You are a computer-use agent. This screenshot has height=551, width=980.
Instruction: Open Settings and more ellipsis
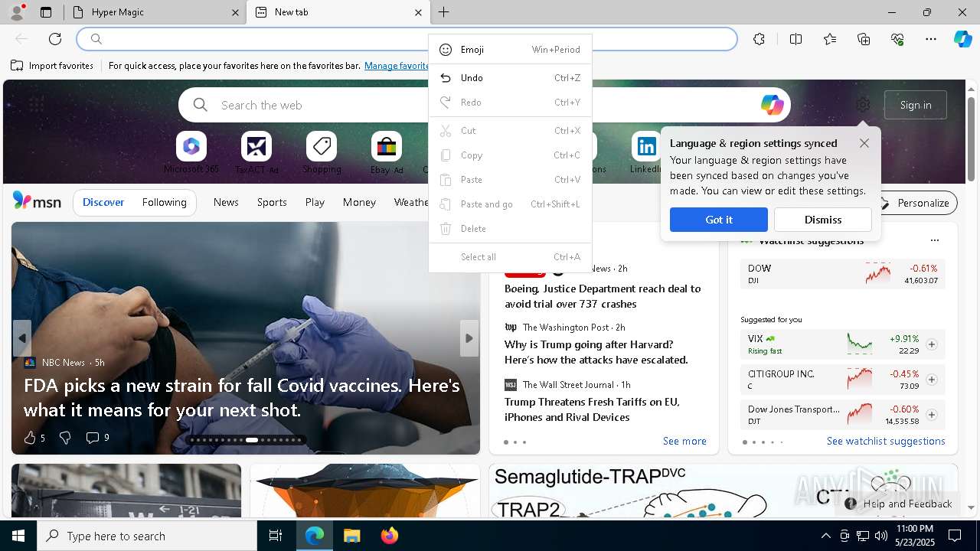tap(931, 39)
